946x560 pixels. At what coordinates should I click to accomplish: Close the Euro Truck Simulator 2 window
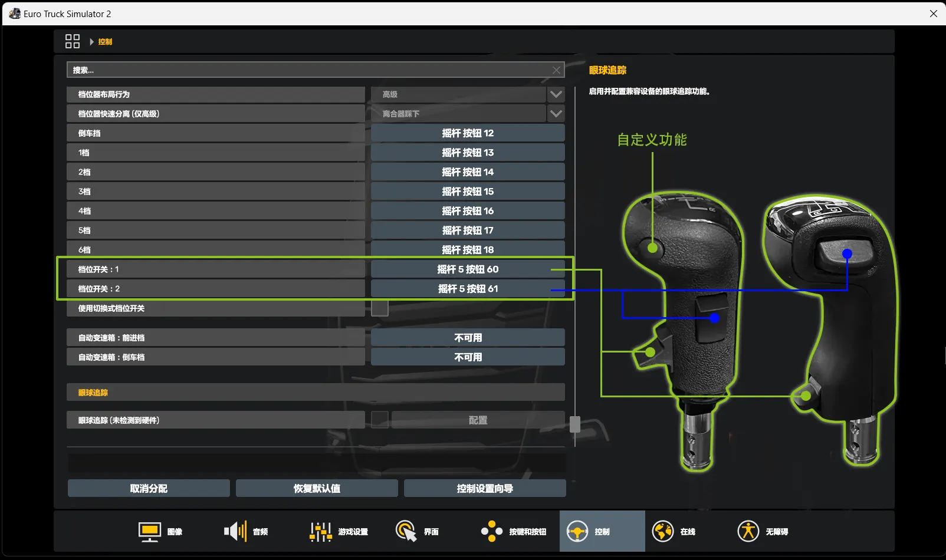click(x=933, y=14)
